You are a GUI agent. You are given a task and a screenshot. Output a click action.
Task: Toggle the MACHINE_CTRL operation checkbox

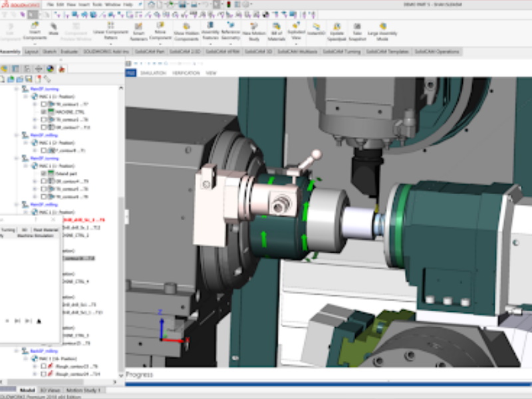(44, 112)
